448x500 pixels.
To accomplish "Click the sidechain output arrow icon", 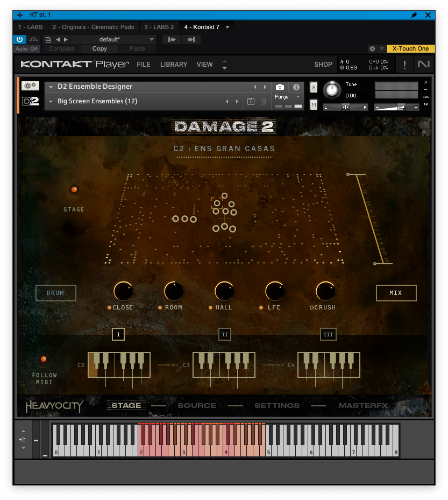I will tap(191, 39).
